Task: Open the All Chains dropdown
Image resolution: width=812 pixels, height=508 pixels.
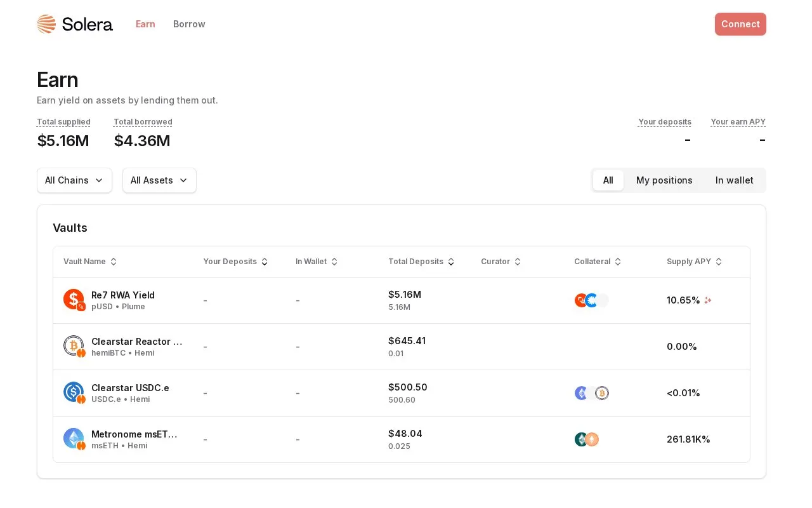Action: 74,180
